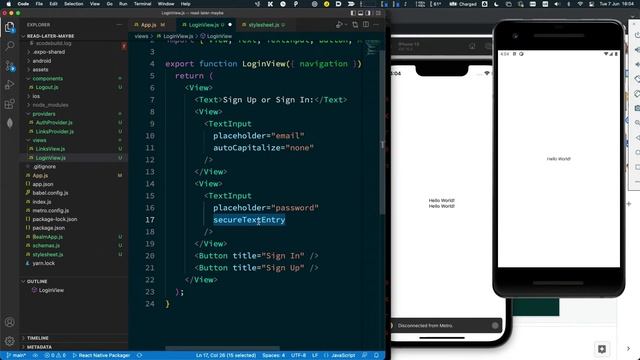Click the LF end-of-line status entry
This screenshot has height=360, width=640.
click(315, 356)
